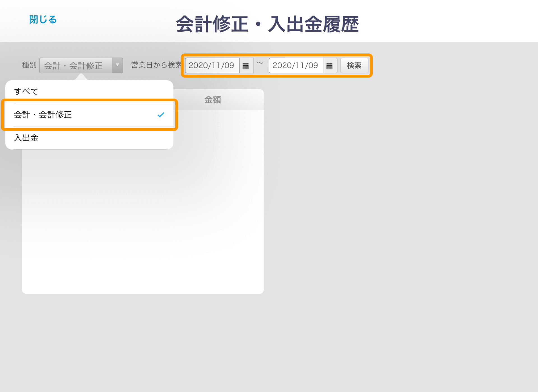Open calendar picker for end date
The image size is (538, 392).
(330, 66)
